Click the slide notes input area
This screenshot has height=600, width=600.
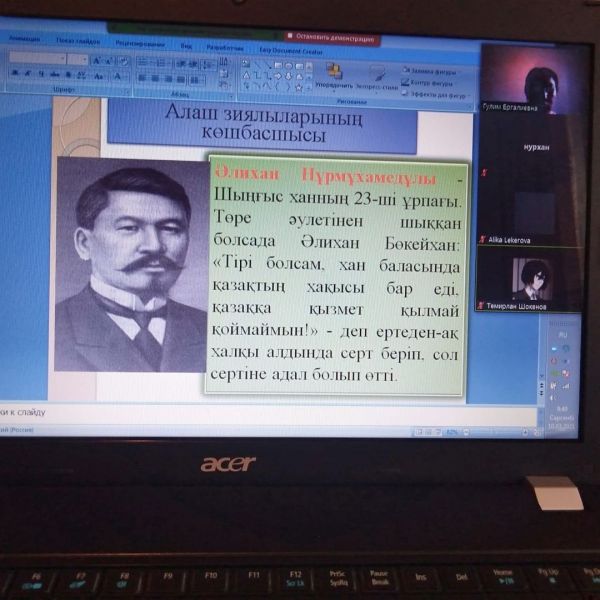click(200, 413)
